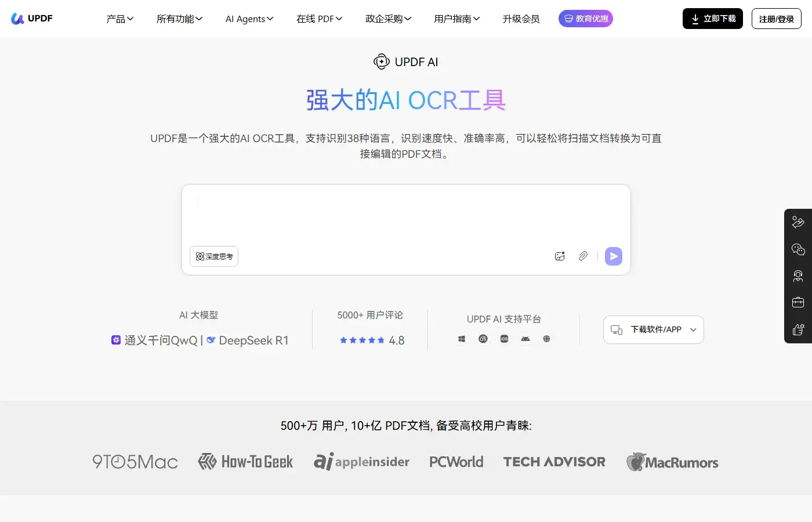
Task: Attach a file using the paperclip icon
Action: [583, 256]
